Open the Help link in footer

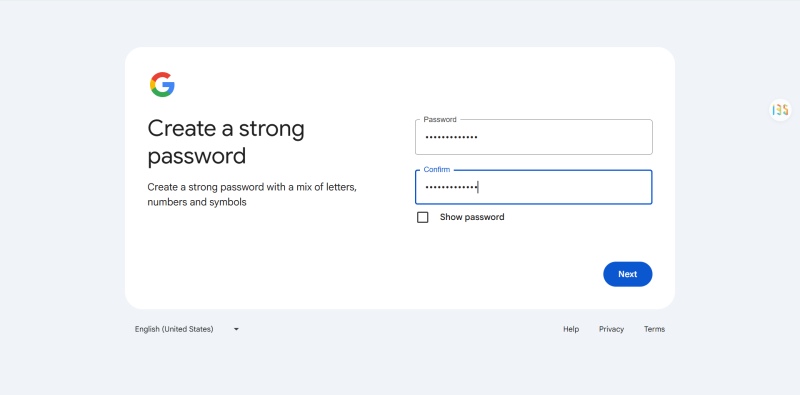pyautogui.click(x=571, y=329)
